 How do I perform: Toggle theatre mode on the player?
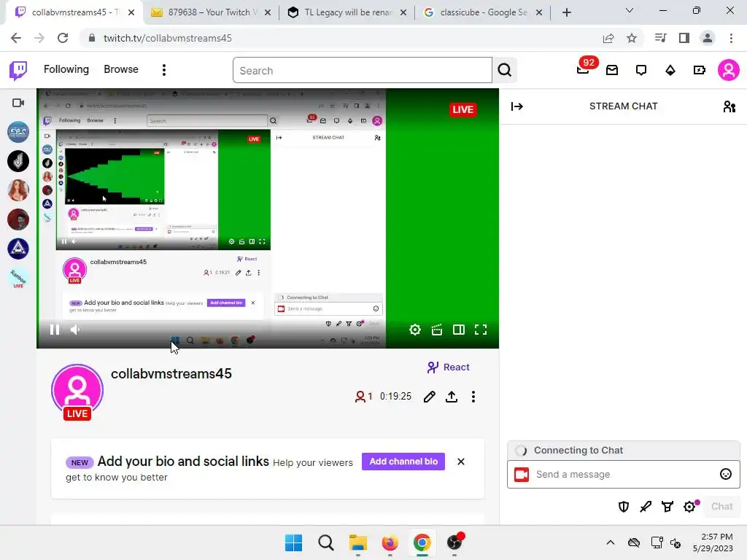pyautogui.click(x=459, y=330)
